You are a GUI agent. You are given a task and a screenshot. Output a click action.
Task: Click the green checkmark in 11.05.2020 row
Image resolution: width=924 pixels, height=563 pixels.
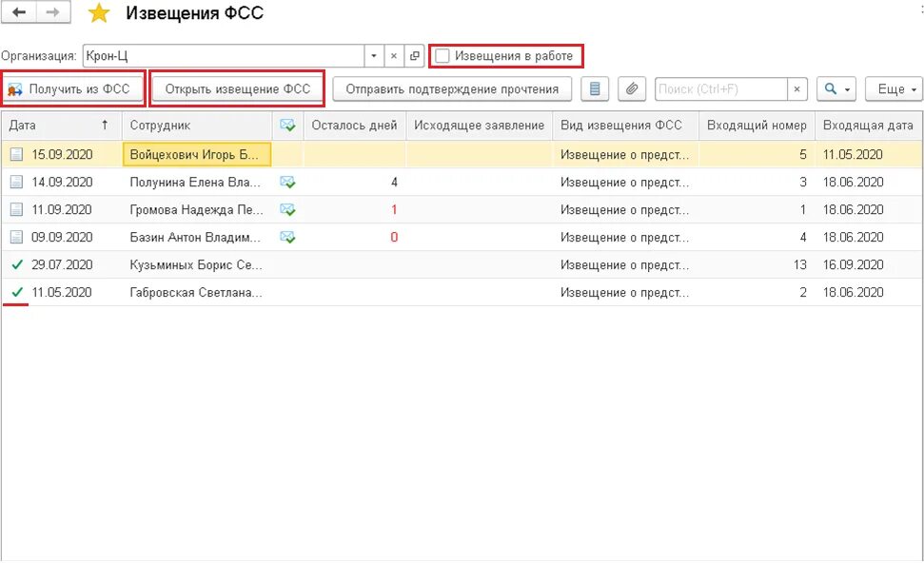tap(17, 292)
